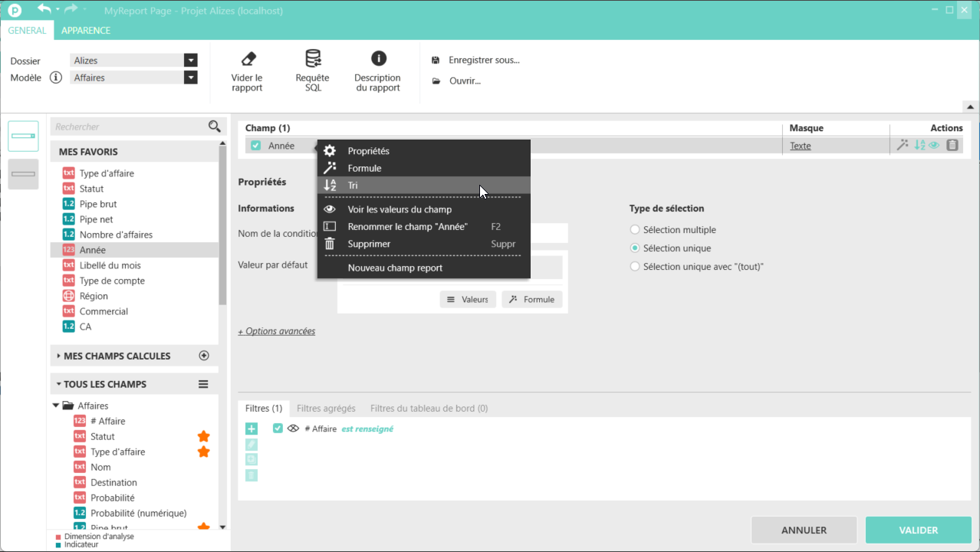
Task: Click the formula wand icon in Actions
Action: 903,145
